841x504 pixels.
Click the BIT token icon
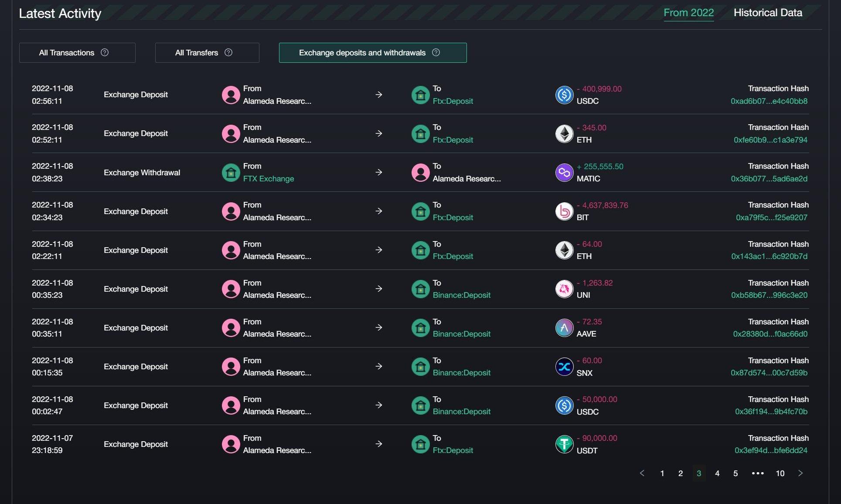[564, 211]
